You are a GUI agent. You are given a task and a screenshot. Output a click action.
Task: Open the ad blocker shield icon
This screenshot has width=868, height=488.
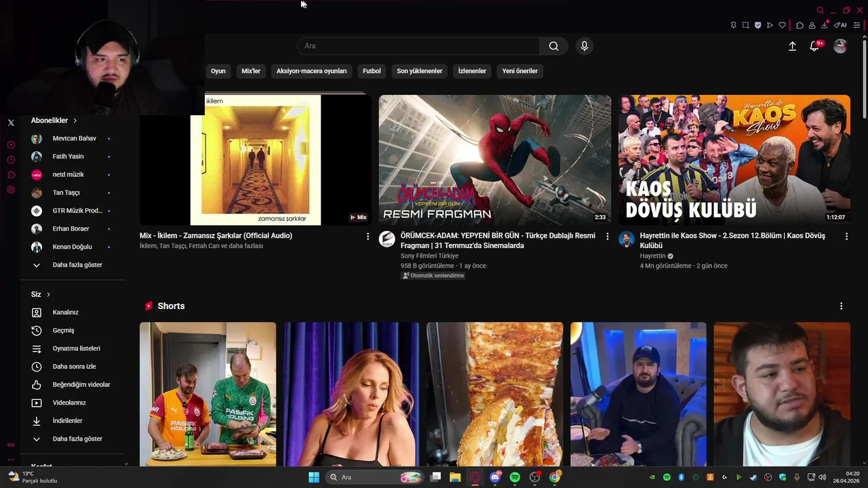coord(757,25)
